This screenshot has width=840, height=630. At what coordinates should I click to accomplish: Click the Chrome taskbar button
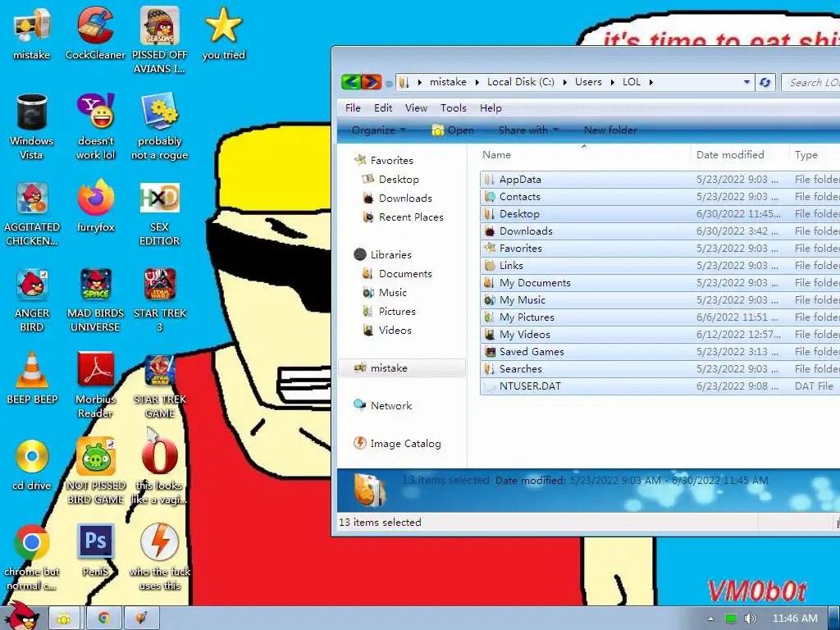pos(103,619)
